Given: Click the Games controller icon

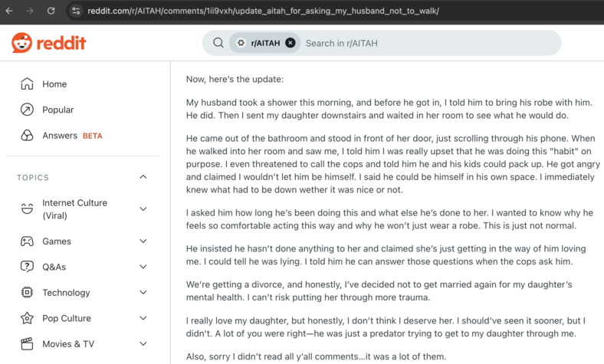Looking at the screenshot, I should pos(27,241).
